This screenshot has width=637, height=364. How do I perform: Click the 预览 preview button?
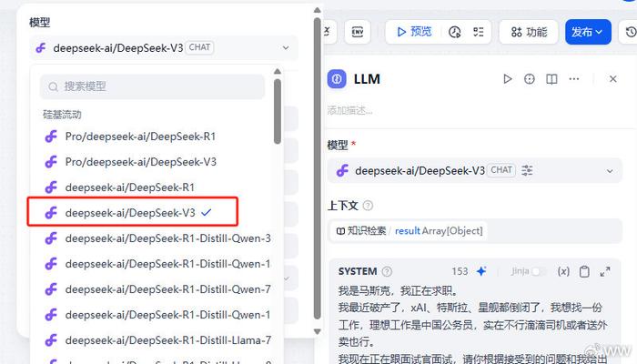tap(414, 32)
